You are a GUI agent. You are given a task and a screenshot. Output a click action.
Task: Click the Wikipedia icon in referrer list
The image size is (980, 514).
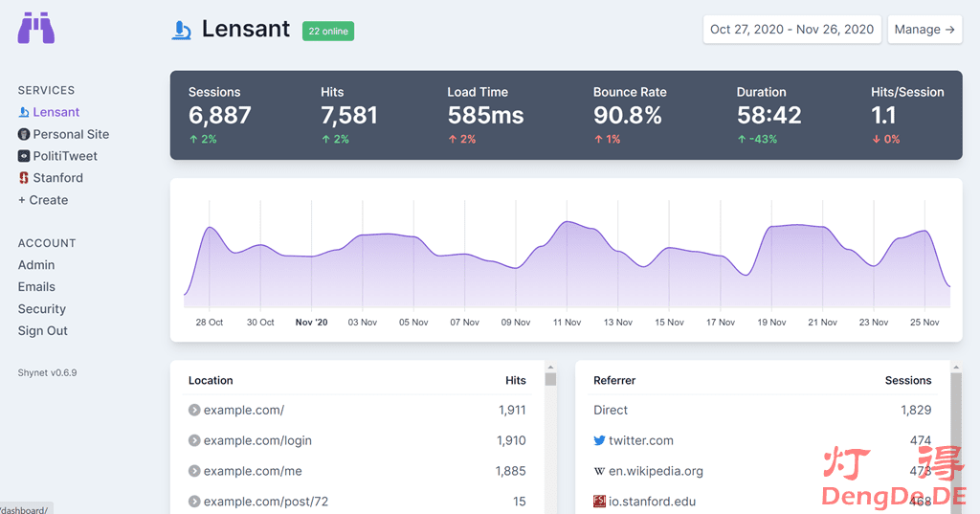(x=599, y=471)
